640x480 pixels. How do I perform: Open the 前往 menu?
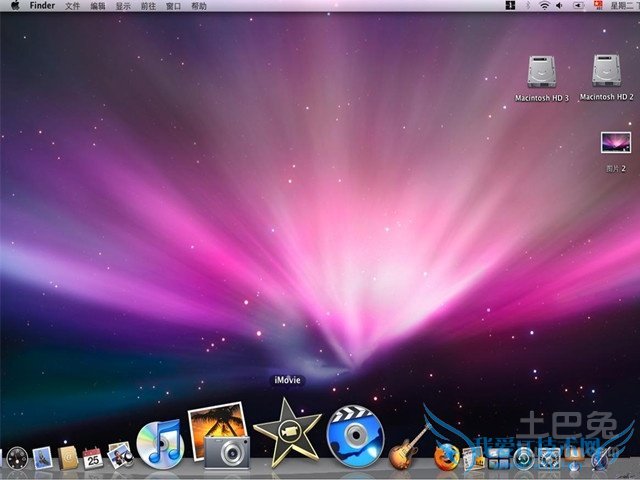pos(149,6)
